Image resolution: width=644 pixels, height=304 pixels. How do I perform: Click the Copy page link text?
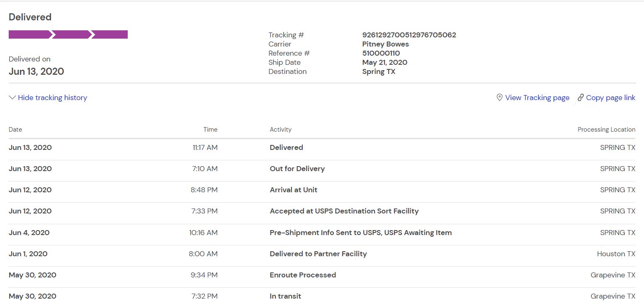coord(610,98)
